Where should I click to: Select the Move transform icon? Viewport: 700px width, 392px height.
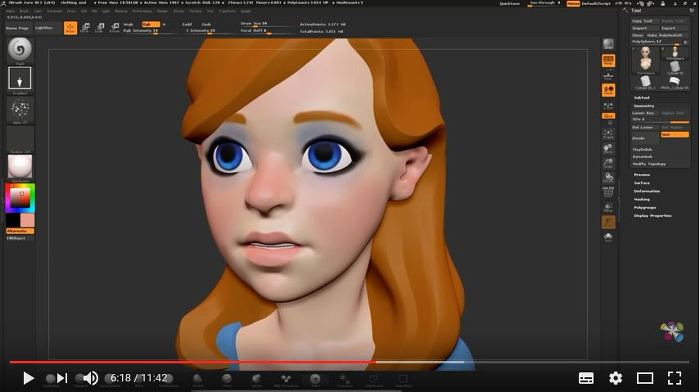[x=85, y=28]
